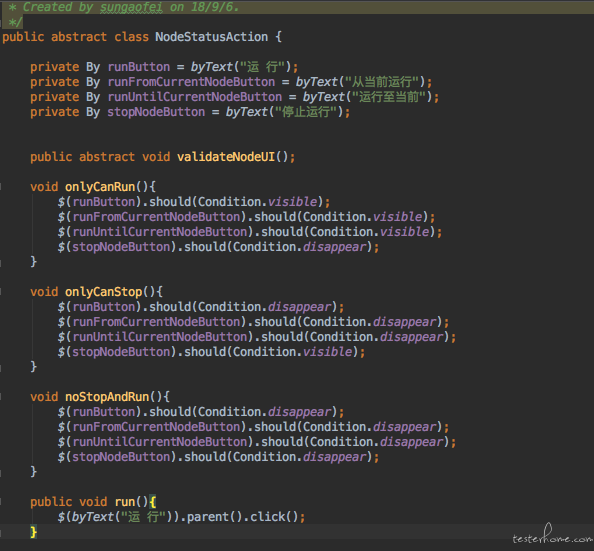
Task: Click the fold marker beside run() method
Action: 1,501
